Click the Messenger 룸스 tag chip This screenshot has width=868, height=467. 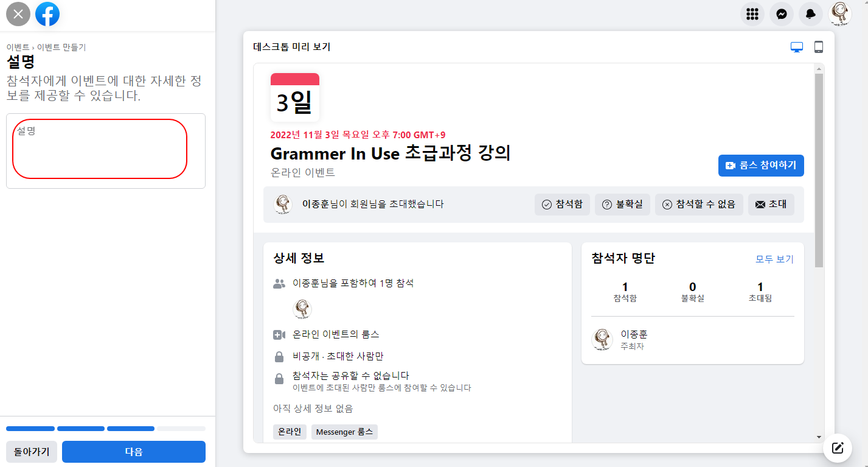click(x=344, y=432)
